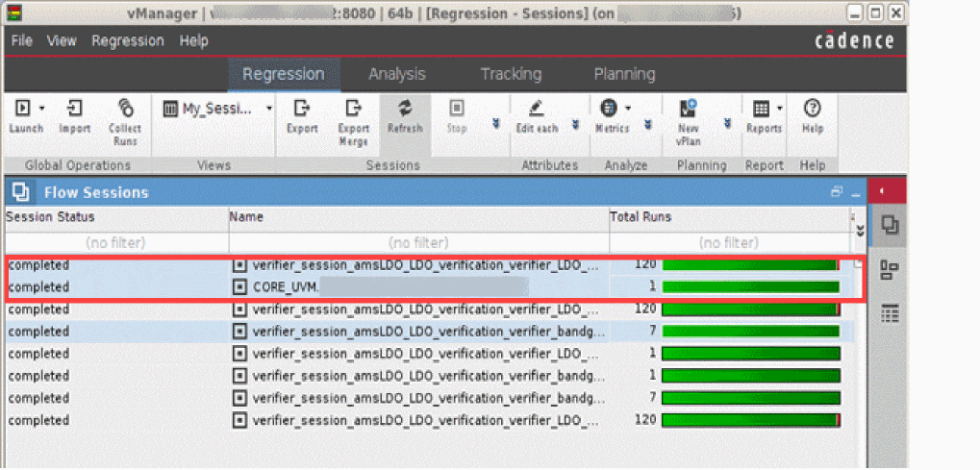Sort by Session Status column header
The image size is (980, 470).
(116, 217)
